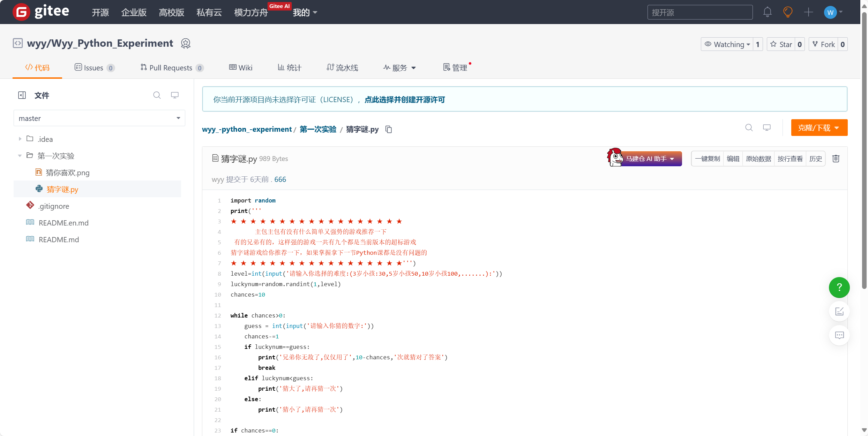Click the 搜开源 search field
Image resolution: width=868 pixels, height=436 pixels.
[699, 13]
